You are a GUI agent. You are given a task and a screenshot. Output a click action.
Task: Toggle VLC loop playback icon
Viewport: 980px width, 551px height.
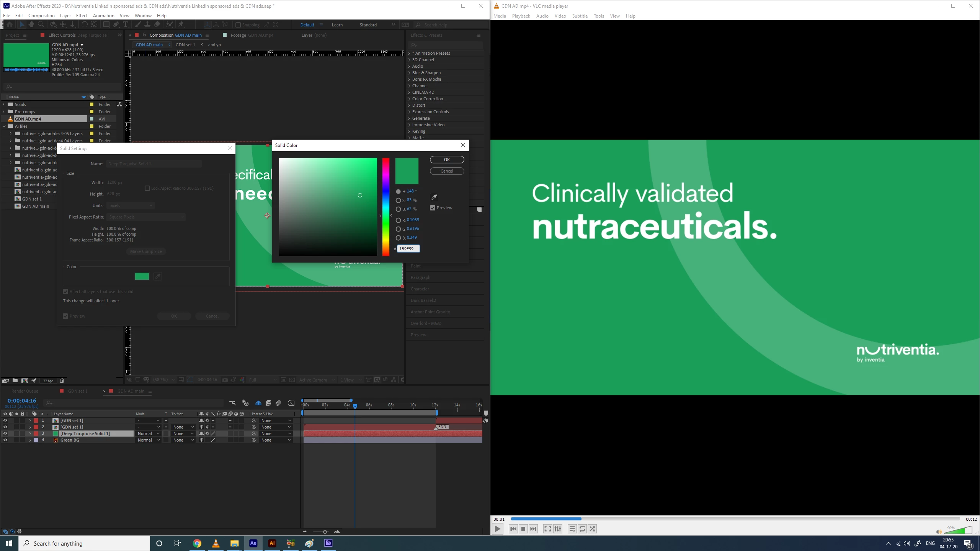[582, 529]
